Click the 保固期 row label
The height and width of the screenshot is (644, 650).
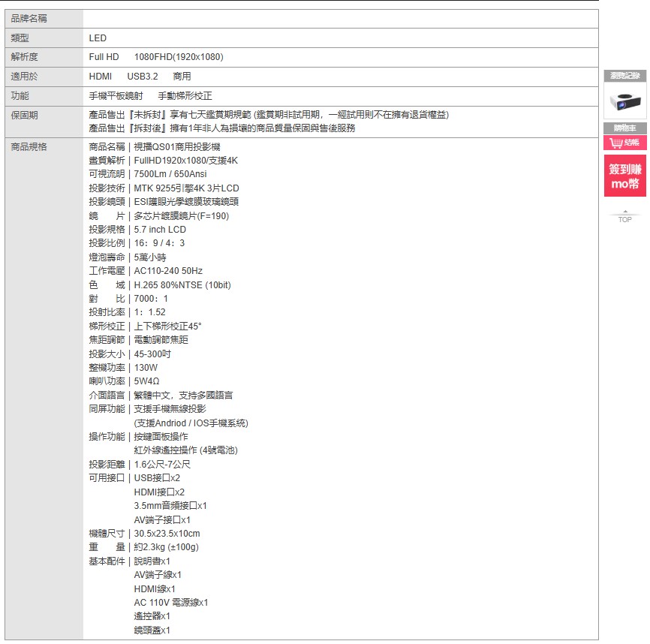(25, 115)
